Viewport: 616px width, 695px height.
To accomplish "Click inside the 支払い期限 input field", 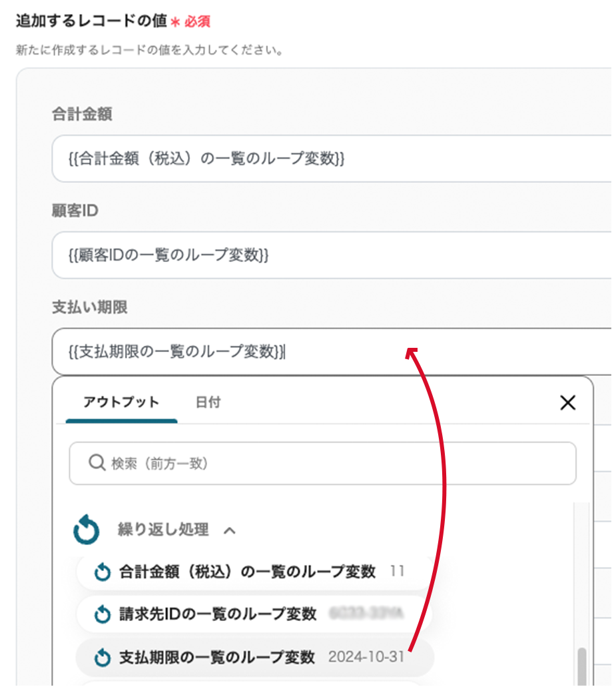I will pyautogui.click(x=400, y=351).
